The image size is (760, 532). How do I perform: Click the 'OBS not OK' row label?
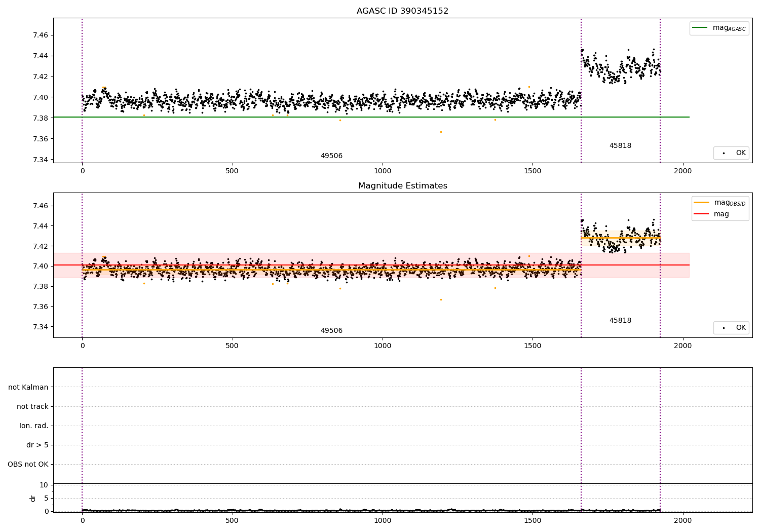coord(28,464)
